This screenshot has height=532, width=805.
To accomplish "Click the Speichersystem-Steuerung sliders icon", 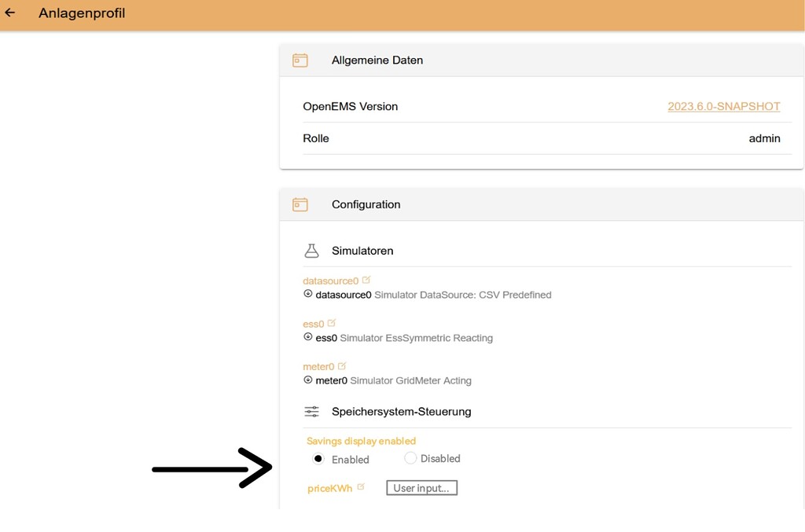I will pyautogui.click(x=311, y=411).
